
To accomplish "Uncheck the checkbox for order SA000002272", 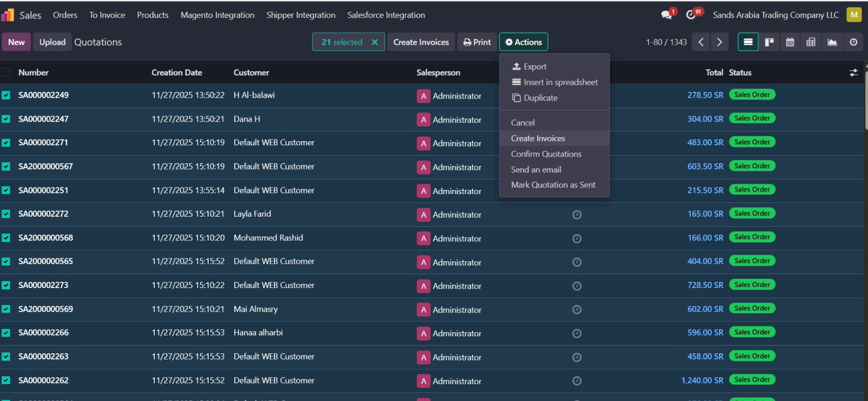I will (x=6, y=214).
